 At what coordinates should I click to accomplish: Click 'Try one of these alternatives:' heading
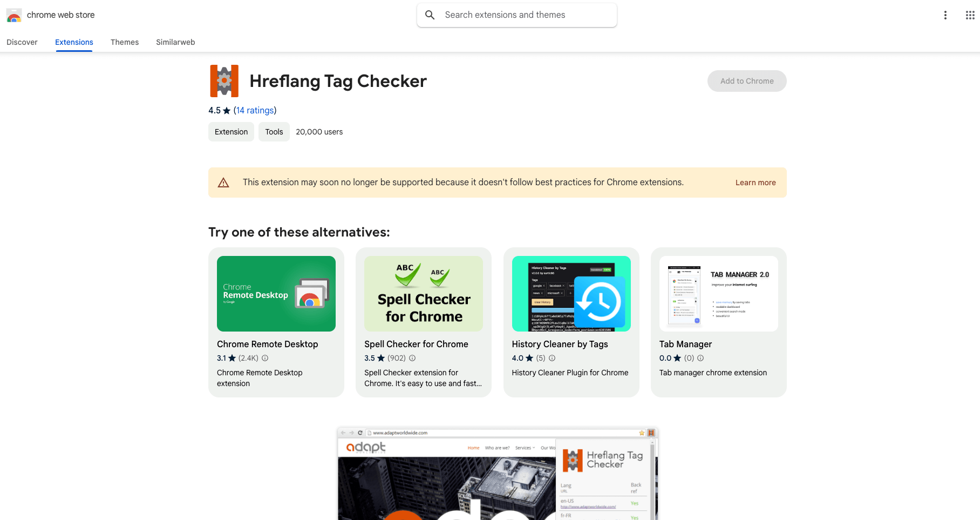[x=299, y=232]
